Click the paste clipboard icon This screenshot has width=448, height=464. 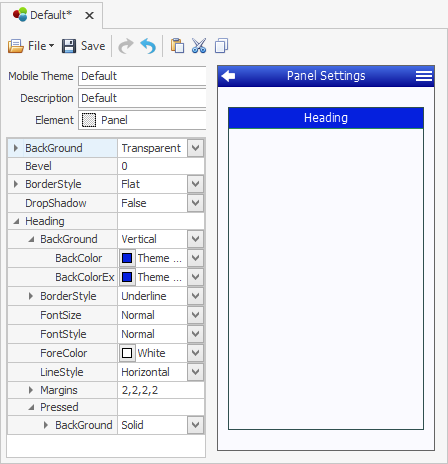pyautogui.click(x=177, y=46)
